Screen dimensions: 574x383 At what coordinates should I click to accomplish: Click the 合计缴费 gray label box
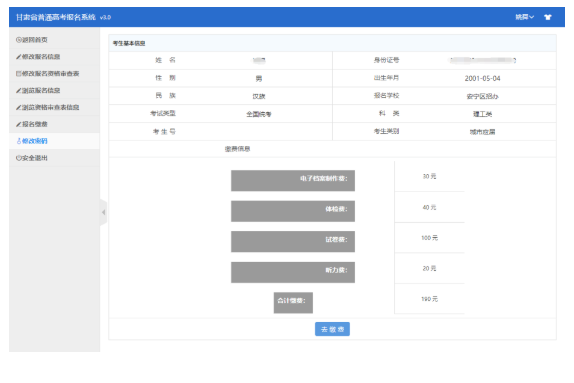[x=293, y=303]
